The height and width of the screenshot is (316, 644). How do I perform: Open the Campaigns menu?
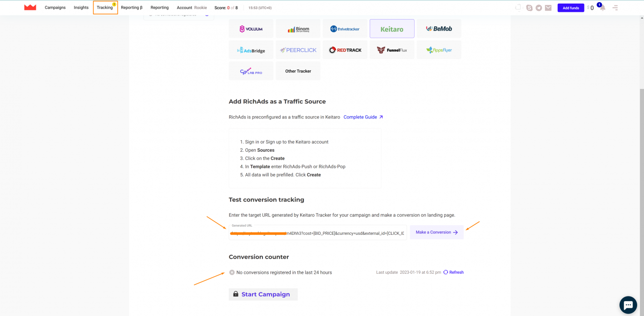click(x=55, y=8)
